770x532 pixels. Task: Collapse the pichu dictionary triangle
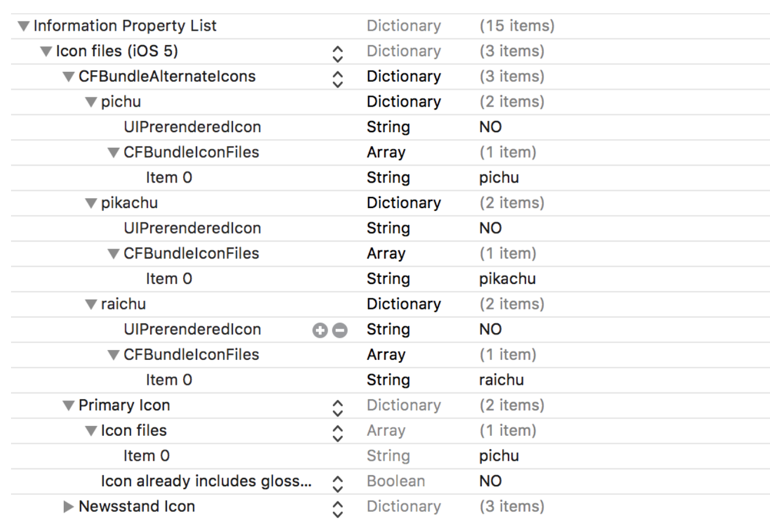pyautogui.click(x=91, y=103)
